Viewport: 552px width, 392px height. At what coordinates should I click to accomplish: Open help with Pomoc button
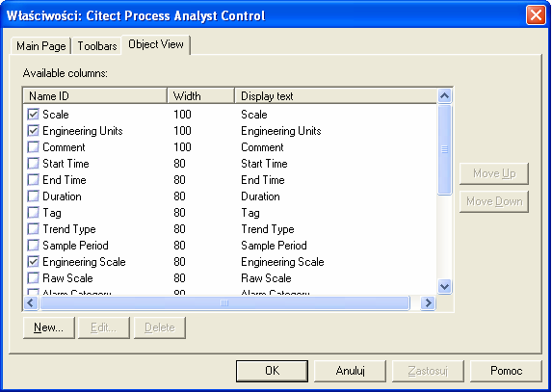[x=506, y=371]
